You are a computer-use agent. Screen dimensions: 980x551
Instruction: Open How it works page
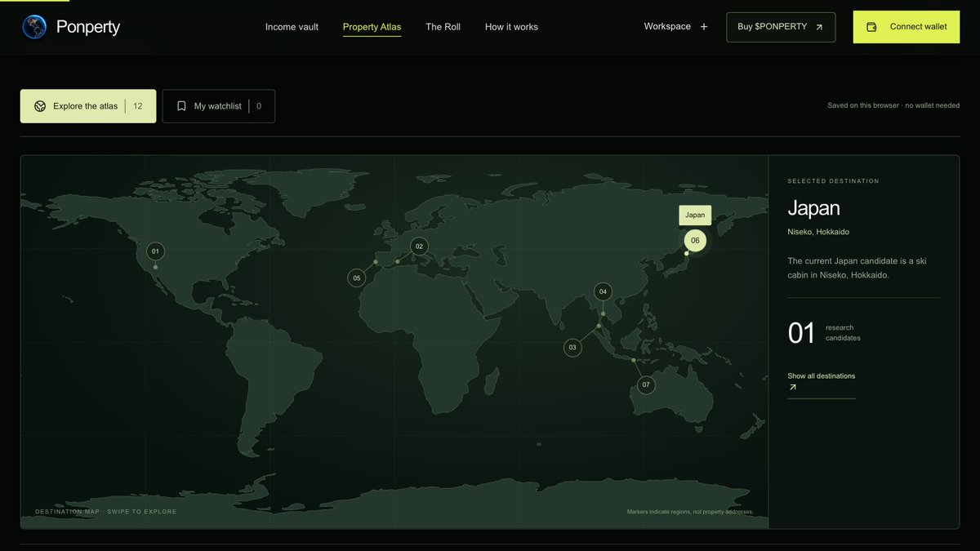511,27
